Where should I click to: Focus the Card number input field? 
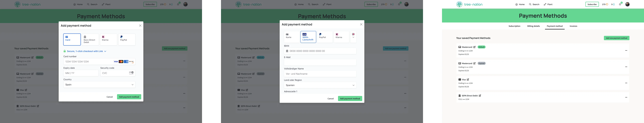click(x=99, y=62)
